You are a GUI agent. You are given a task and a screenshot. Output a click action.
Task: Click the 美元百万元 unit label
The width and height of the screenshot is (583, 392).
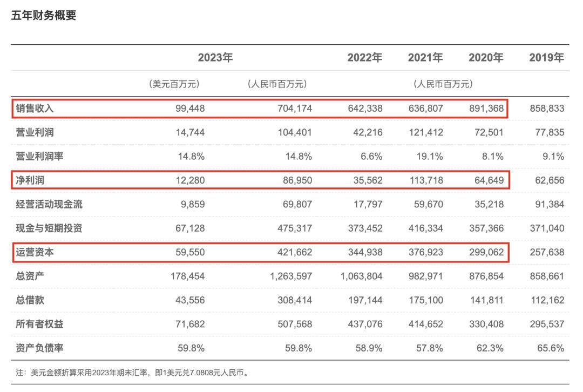point(174,84)
